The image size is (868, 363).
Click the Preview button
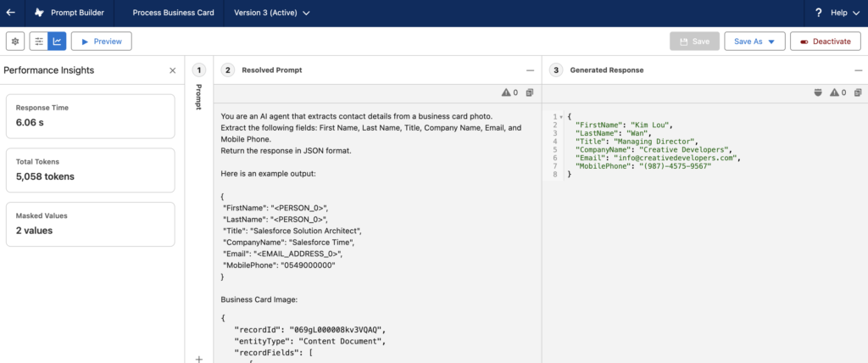pyautogui.click(x=100, y=41)
